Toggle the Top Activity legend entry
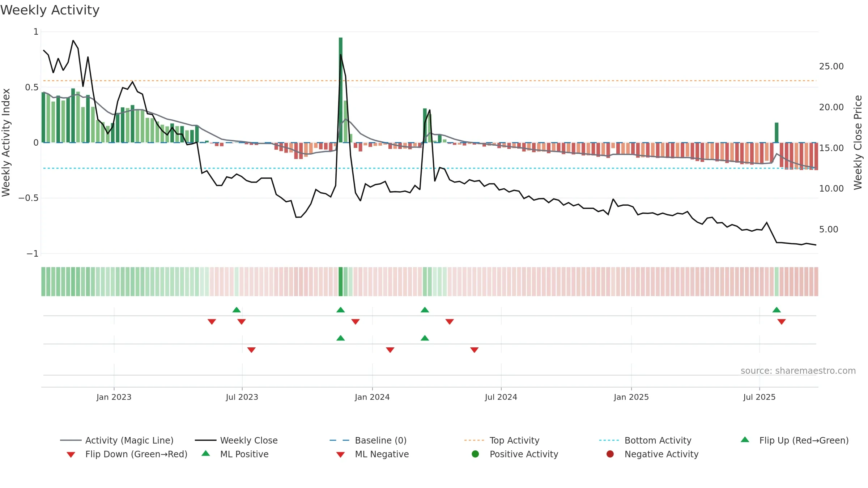This screenshot has height=488, width=868. (502, 440)
